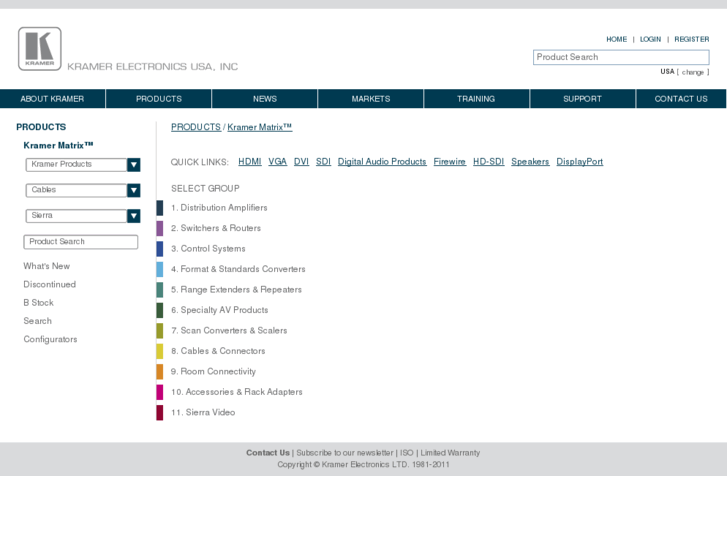
Task: Select group 1. Distribution Amplifiers
Action: pos(219,208)
